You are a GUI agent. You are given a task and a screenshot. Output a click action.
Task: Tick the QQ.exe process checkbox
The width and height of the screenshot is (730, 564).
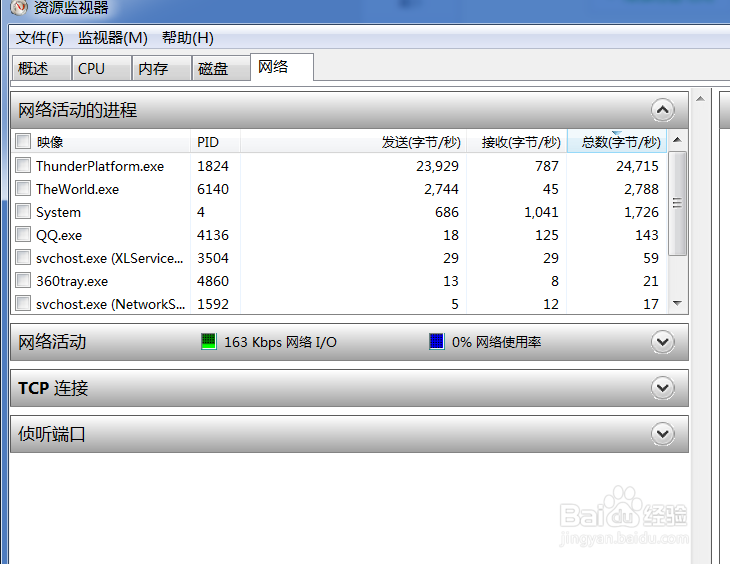coord(23,234)
